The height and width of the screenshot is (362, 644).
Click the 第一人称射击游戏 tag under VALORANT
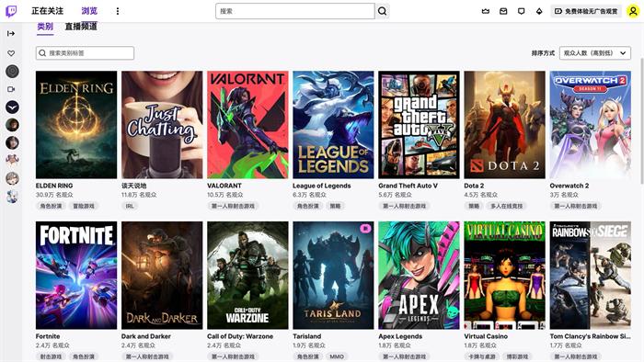tap(233, 206)
